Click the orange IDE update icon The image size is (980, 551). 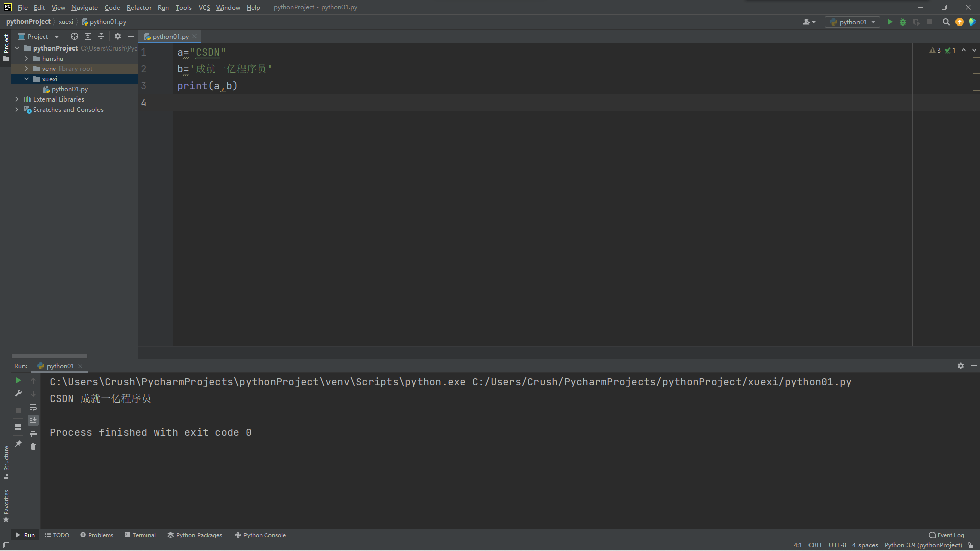[960, 22]
